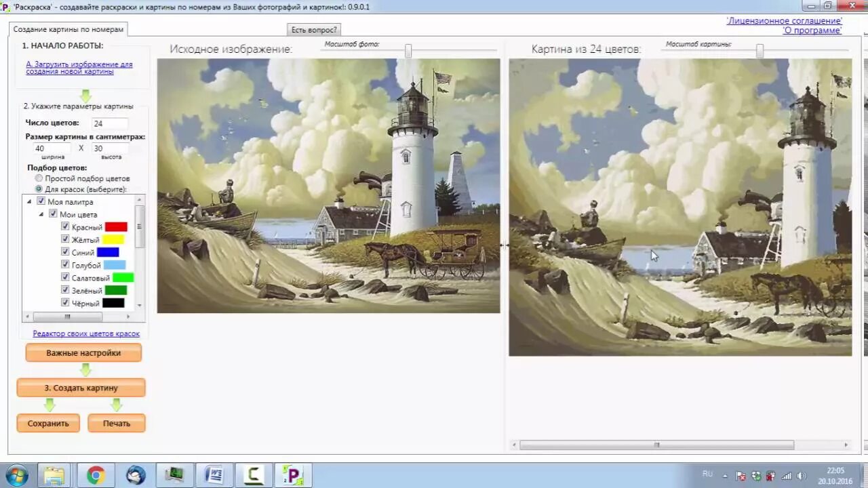868x488 pixels.
Task: Click the Важные настройки button
Action: 83,353
